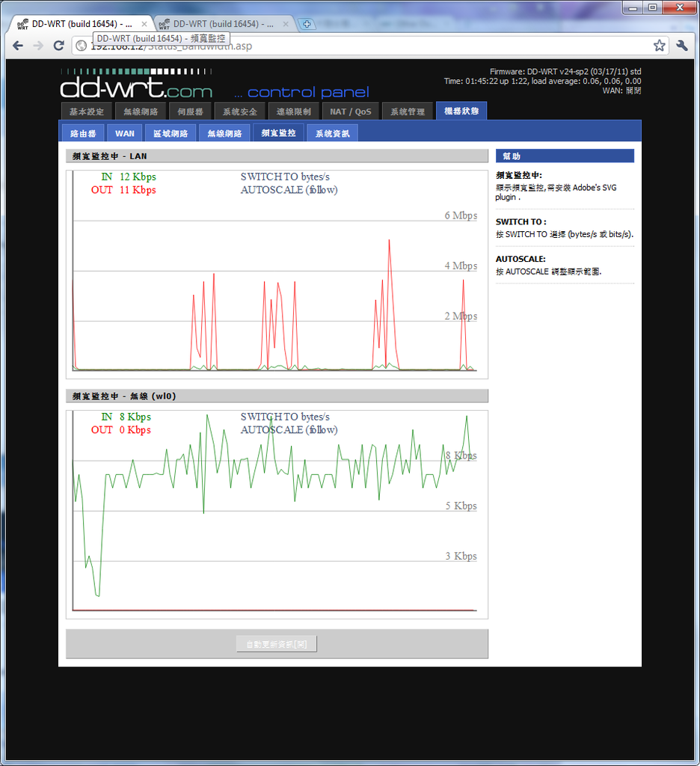Click the dd-wrt.com logo
This screenshot has width=700, height=766.
tap(136, 85)
